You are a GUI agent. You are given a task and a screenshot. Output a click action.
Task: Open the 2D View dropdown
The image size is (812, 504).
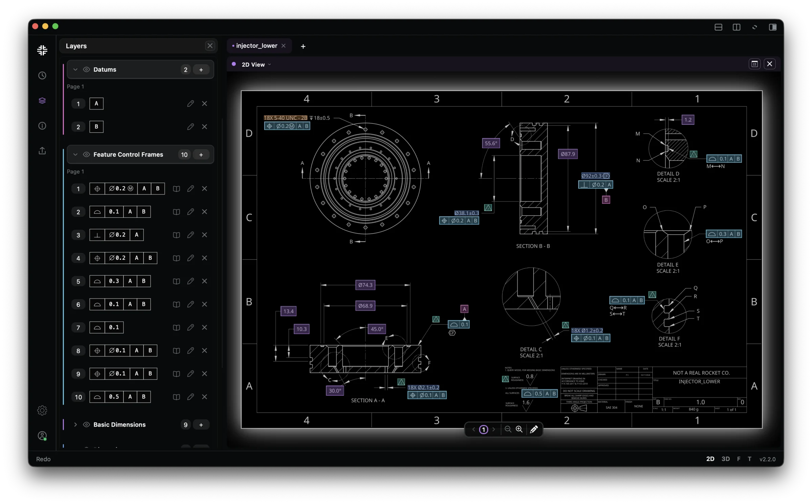coord(256,64)
